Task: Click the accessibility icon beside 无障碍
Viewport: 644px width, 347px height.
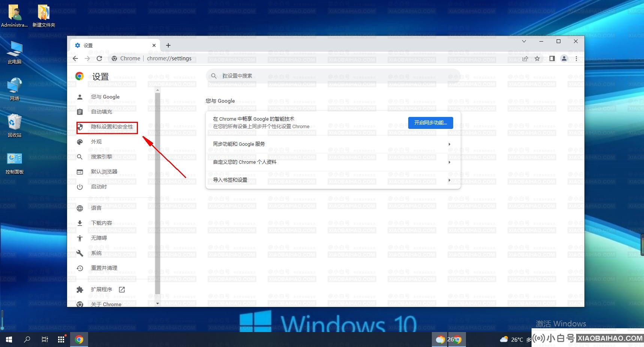Action: click(x=80, y=238)
